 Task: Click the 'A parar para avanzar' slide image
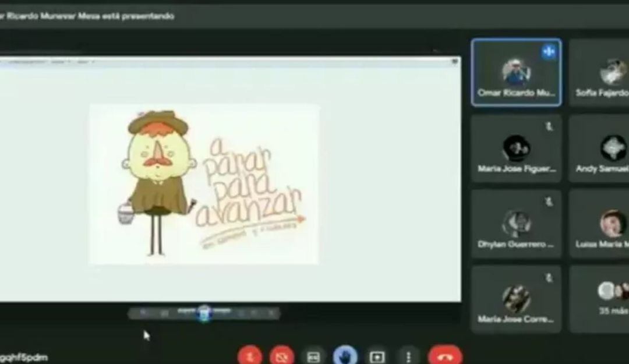point(203,183)
